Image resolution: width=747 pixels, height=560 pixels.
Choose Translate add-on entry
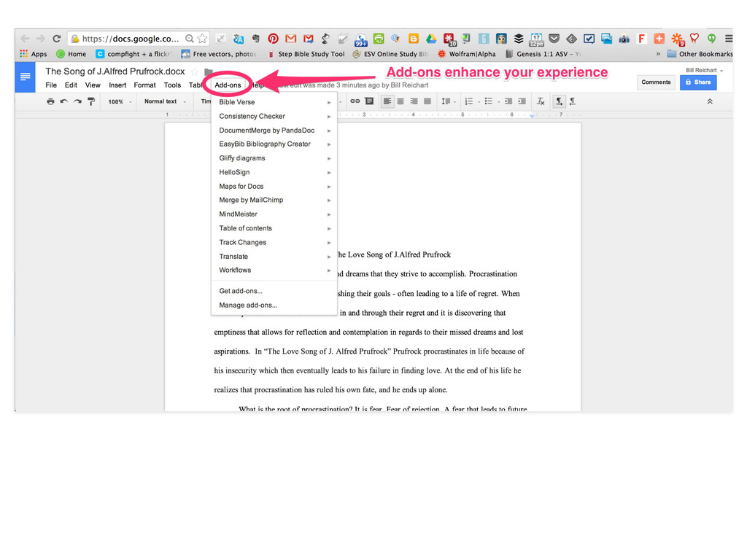click(x=274, y=256)
